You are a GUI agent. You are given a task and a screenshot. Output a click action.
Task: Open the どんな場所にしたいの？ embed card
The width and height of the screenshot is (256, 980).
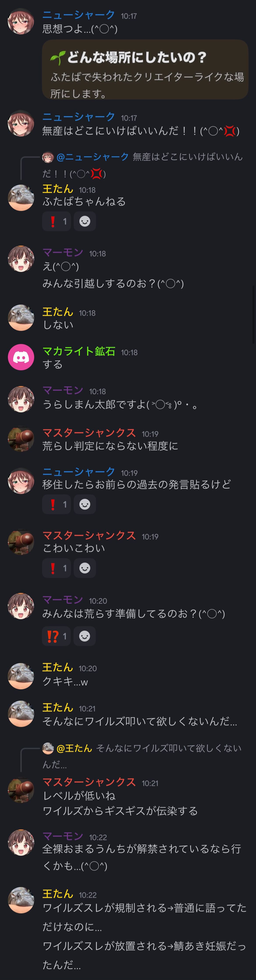pos(145,69)
